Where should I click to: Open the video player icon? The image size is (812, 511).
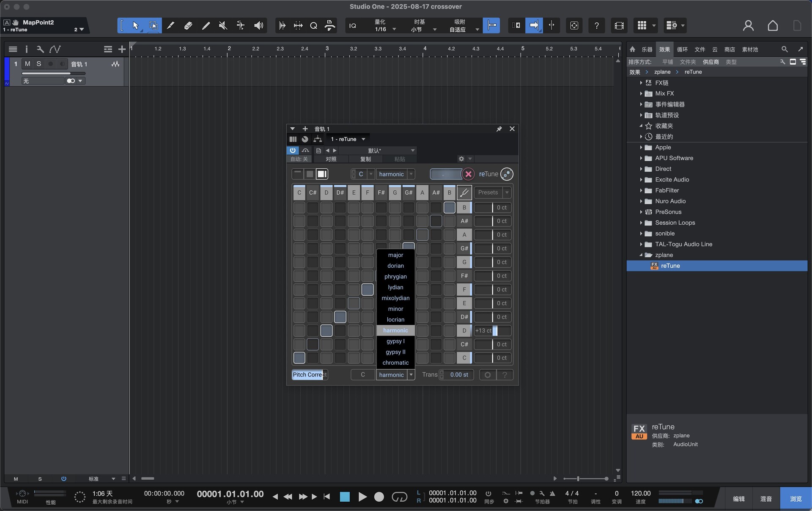(619, 26)
